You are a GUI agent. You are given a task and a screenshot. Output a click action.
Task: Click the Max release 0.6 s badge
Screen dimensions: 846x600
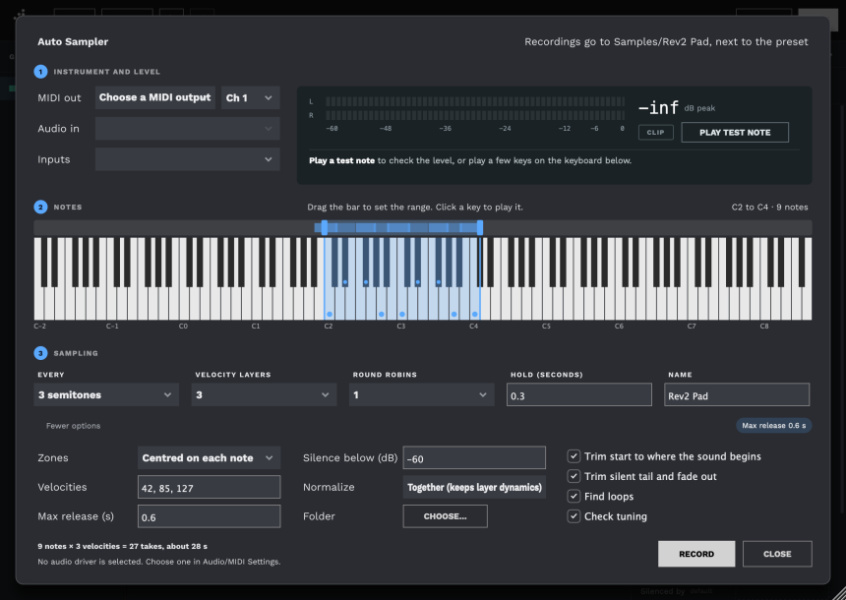pyautogui.click(x=774, y=425)
